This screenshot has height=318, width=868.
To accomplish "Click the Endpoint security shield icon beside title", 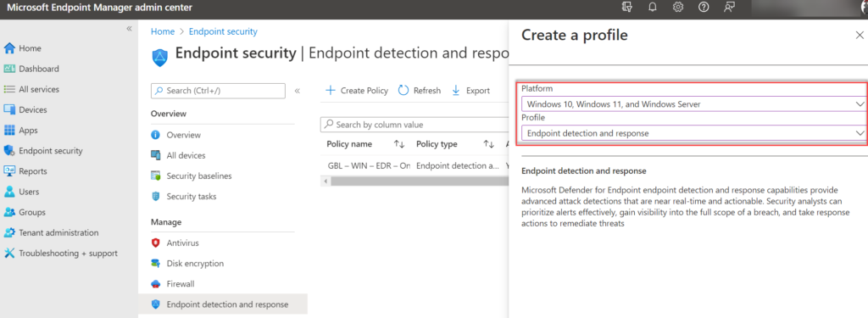I will coord(159,57).
